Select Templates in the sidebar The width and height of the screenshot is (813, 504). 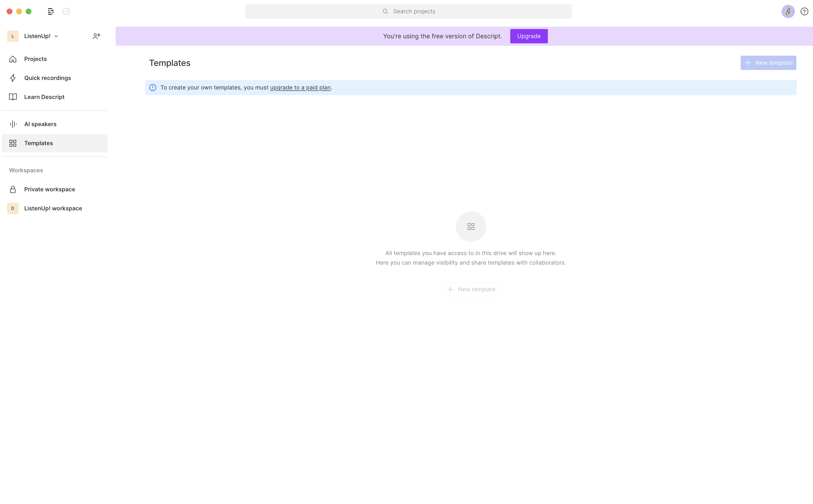(x=55, y=143)
